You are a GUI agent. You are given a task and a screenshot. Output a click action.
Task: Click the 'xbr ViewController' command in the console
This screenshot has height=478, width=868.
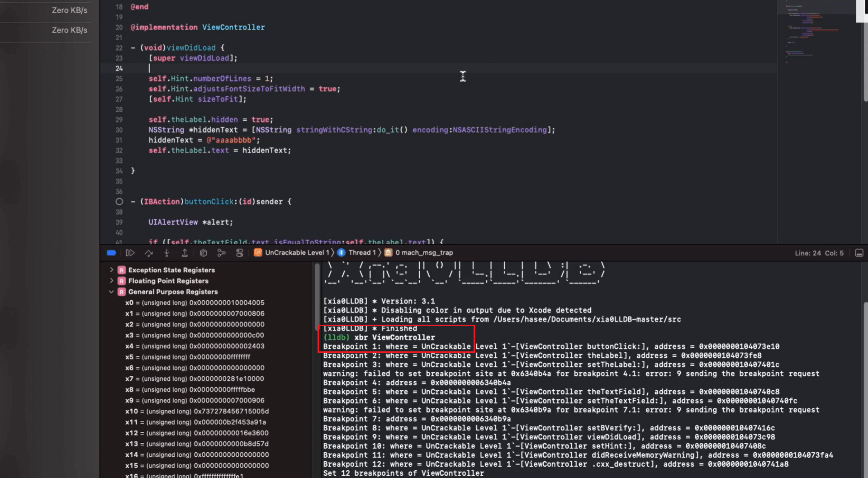point(394,337)
